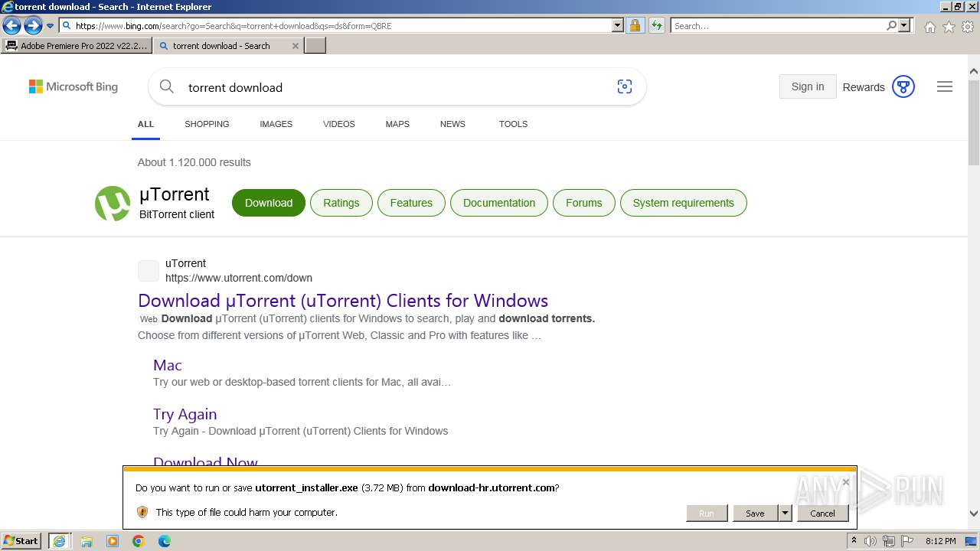This screenshot has width=980, height=551.
Task: Switch to the Adobe Premiere Pro 2022 tab
Action: [76, 46]
